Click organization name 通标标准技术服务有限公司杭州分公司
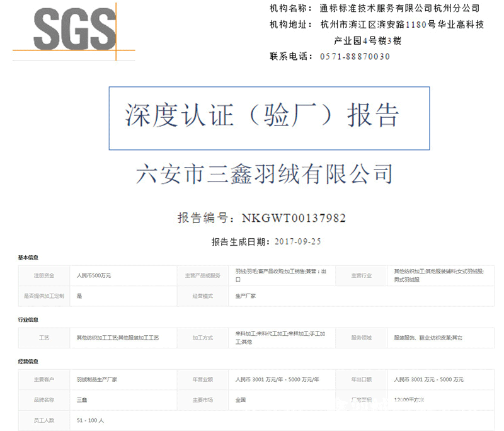504x431 pixels. click(399, 8)
